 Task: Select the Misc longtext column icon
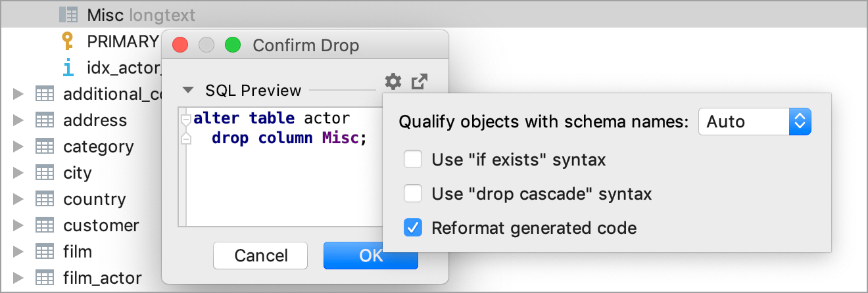[x=68, y=14]
